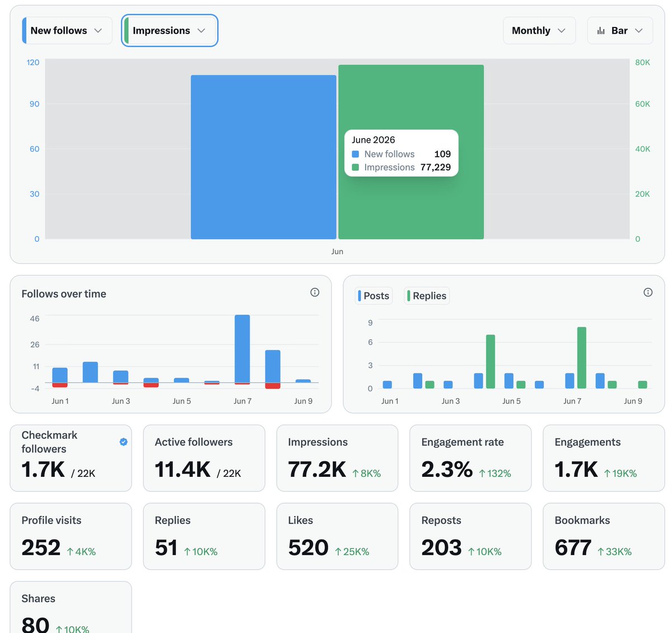Toggle the Posts series legend
Screen dimensions: 672x633
pos(374,296)
